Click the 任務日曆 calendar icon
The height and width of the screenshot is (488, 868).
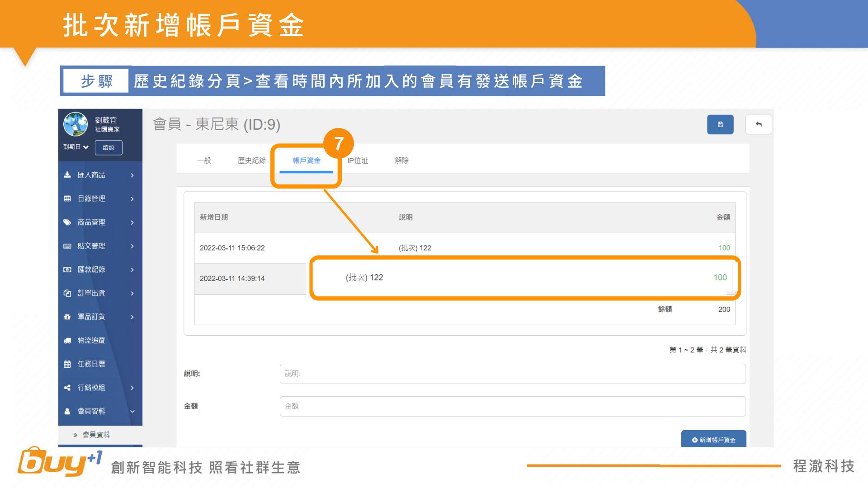(67, 364)
